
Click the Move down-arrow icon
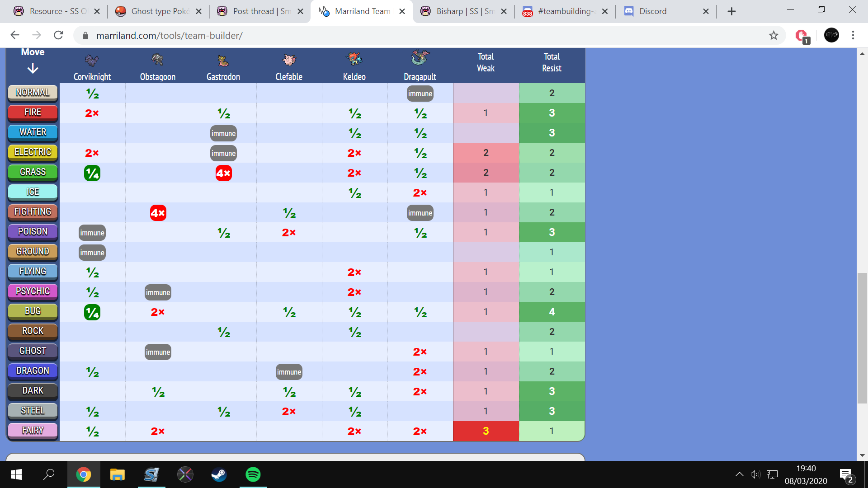tap(33, 69)
